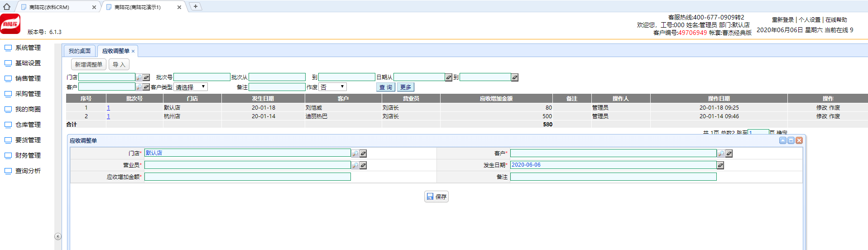This screenshot has width=868, height=250.
Task: Click 修改 in 刘恺威 row
Action: pos(822,108)
